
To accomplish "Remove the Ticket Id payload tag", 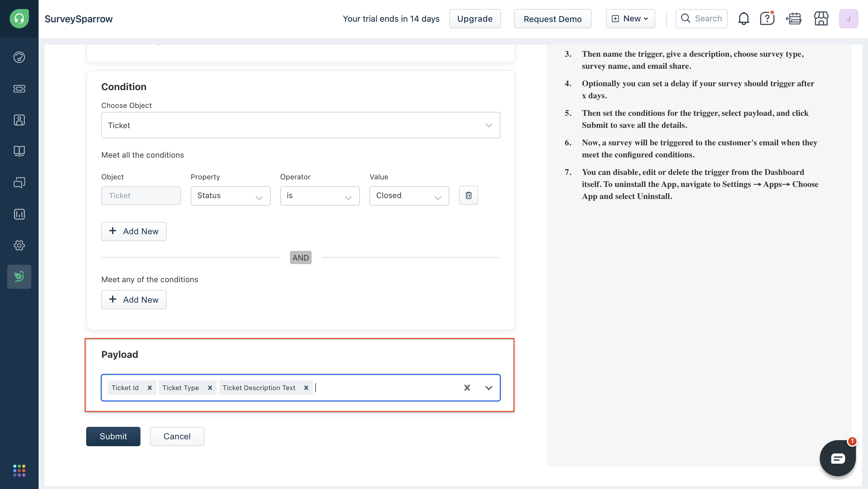I will (x=149, y=388).
